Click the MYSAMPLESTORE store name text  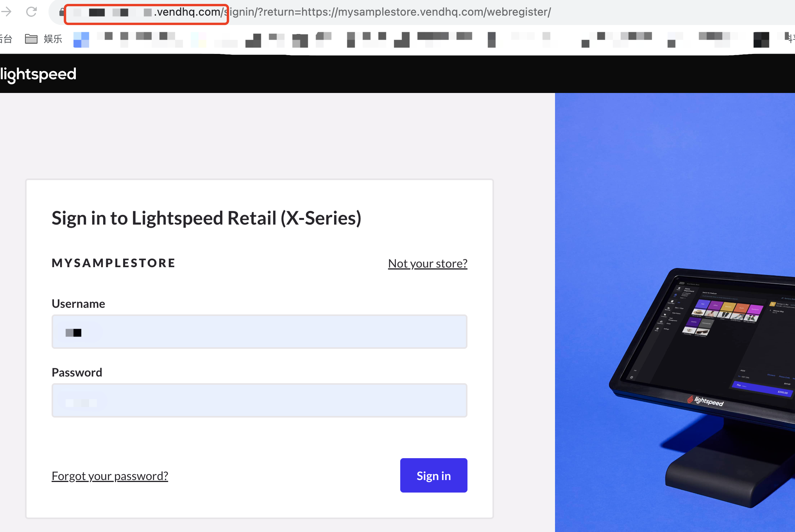pyautogui.click(x=114, y=263)
